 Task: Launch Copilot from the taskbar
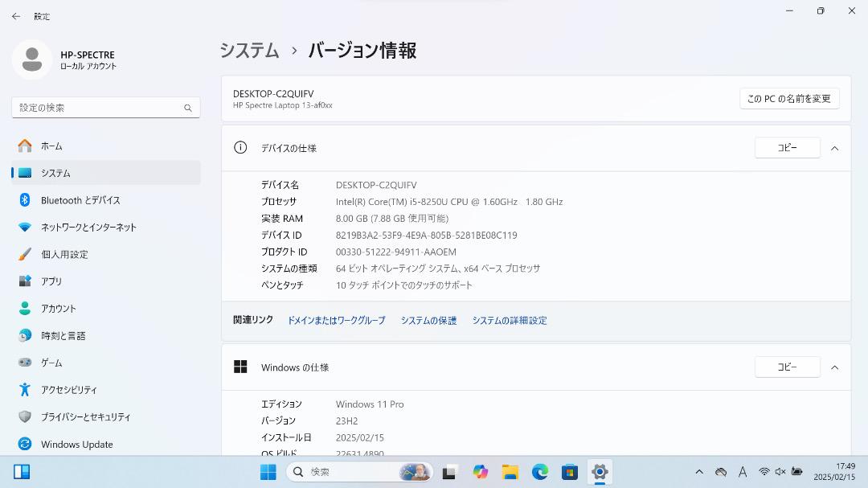(480, 472)
